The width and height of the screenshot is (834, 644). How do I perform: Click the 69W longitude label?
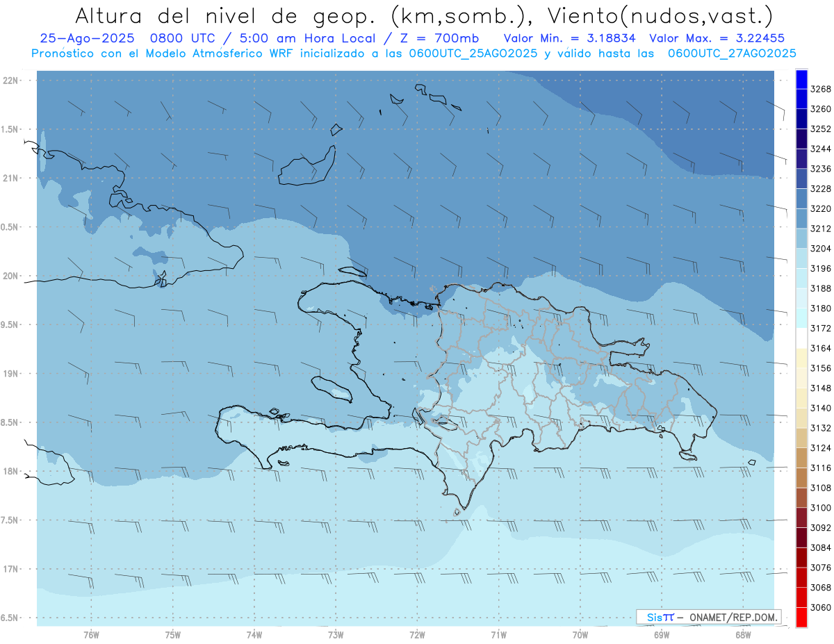(x=662, y=634)
